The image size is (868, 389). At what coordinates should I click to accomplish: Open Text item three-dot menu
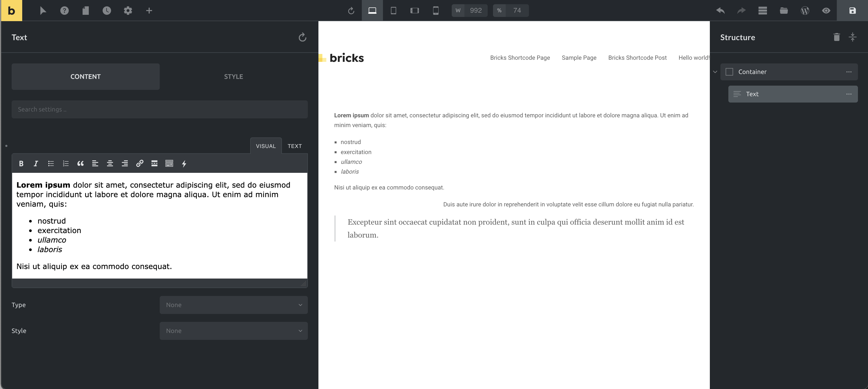[849, 94]
